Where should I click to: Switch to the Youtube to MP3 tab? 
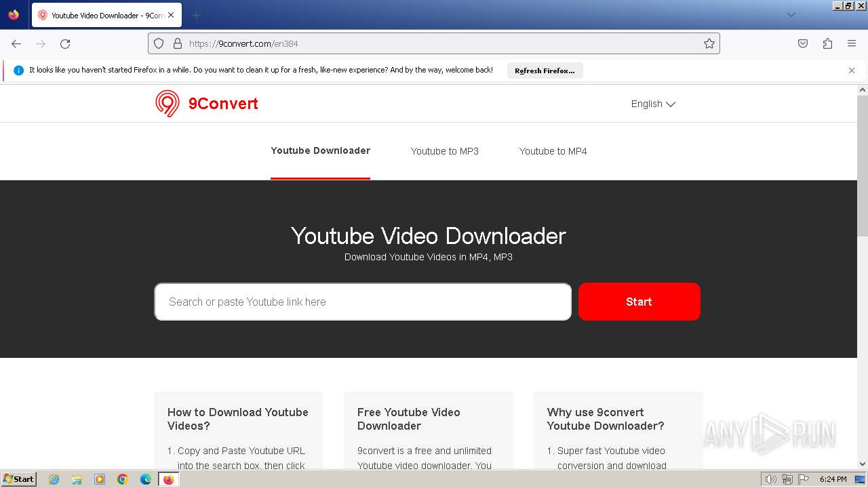point(445,151)
